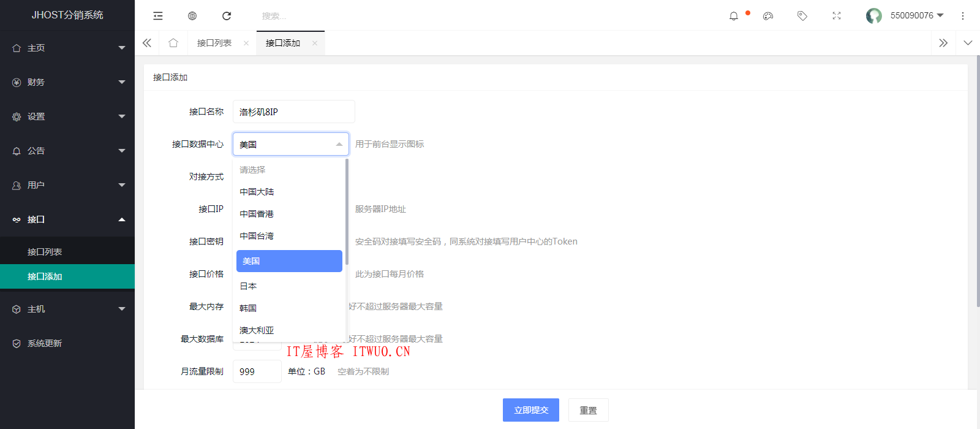The width and height of the screenshot is (980, 429).
Task: Toggle fullscreen mode icon
Action: pyautogui.click(x=837, y=16)
